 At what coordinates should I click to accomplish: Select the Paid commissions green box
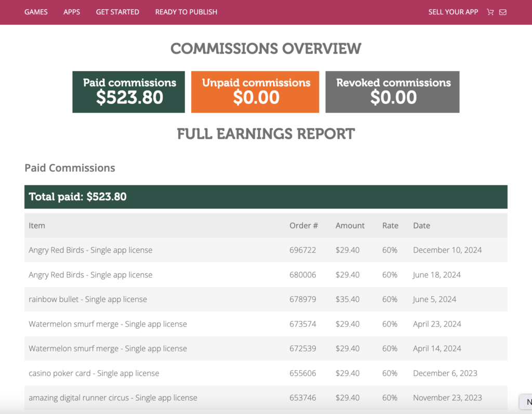[x=129, y=92]
